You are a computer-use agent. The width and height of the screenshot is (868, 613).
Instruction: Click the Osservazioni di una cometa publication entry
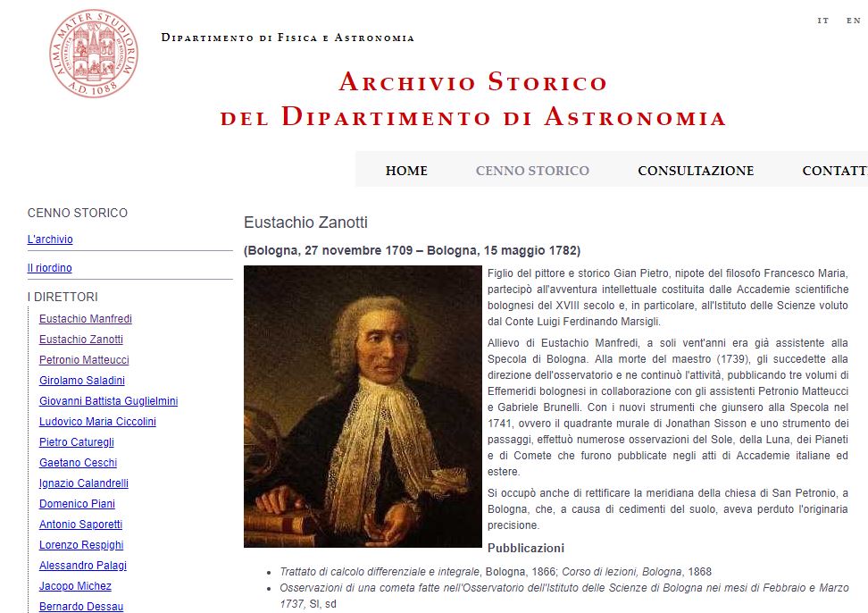pos(564,595)
